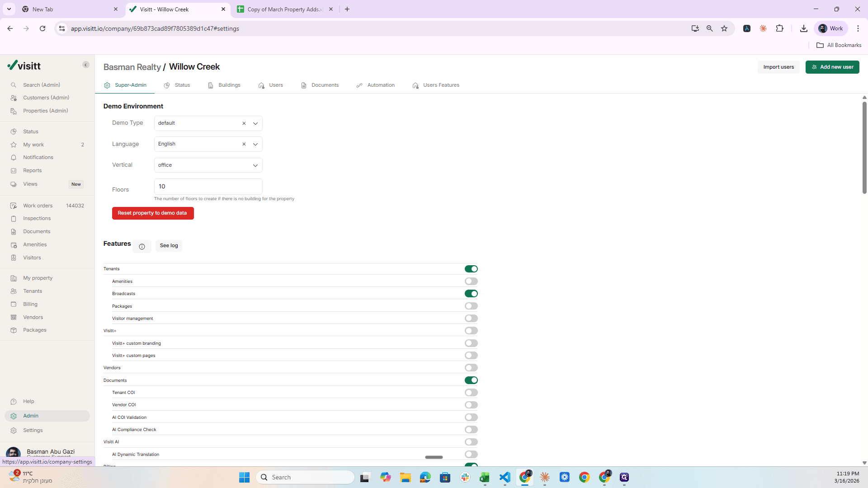The width and height of the screenshot is (868, 488).
Task: Enable the Tenant COI toggle
Action: [471, 393]
